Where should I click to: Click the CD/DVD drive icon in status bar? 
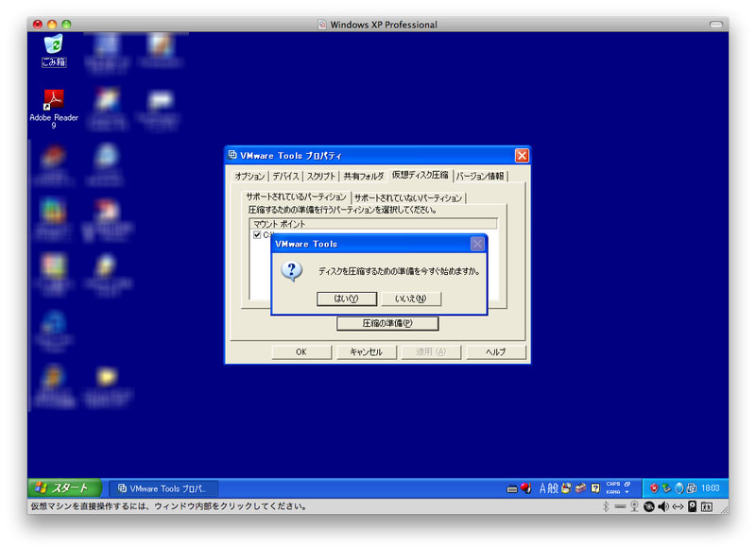pos(649,506)
